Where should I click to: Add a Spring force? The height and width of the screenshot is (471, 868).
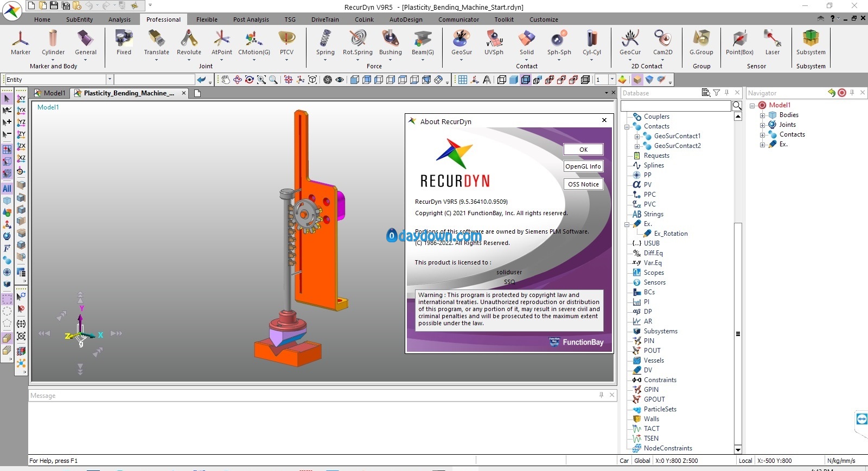tap(325, 42)
